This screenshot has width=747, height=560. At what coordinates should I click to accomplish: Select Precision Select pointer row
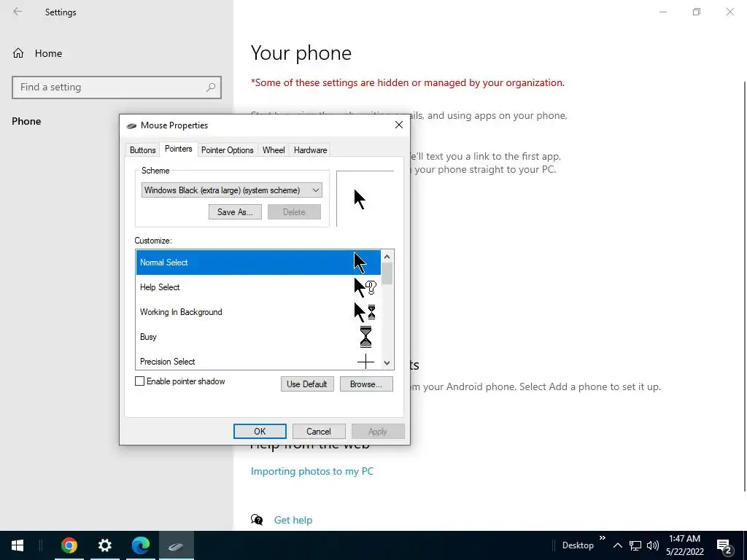(258, 361)
